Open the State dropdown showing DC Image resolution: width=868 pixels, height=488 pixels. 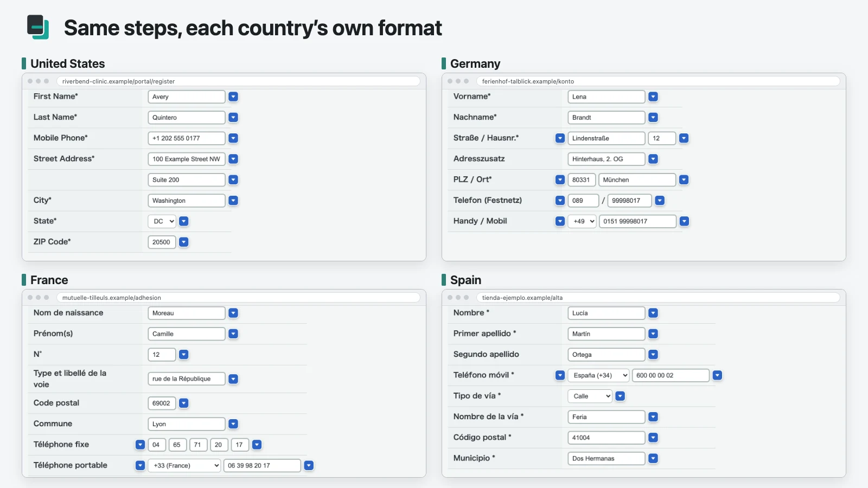tap(162, 221)
